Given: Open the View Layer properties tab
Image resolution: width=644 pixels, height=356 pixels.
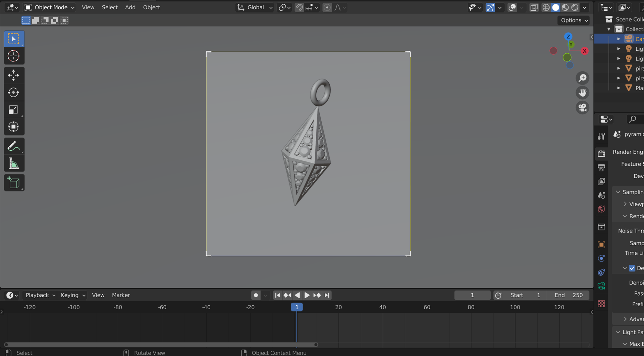Looking at the screenshot, I should 601,182.
